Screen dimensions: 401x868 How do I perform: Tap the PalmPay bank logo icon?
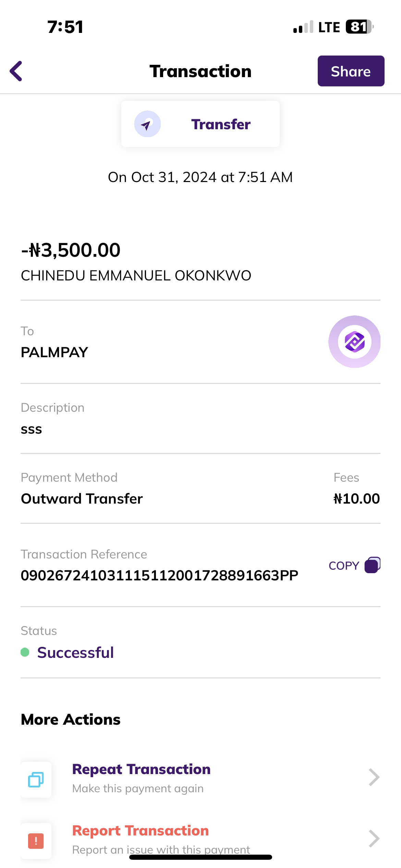(x=354, y=342)
